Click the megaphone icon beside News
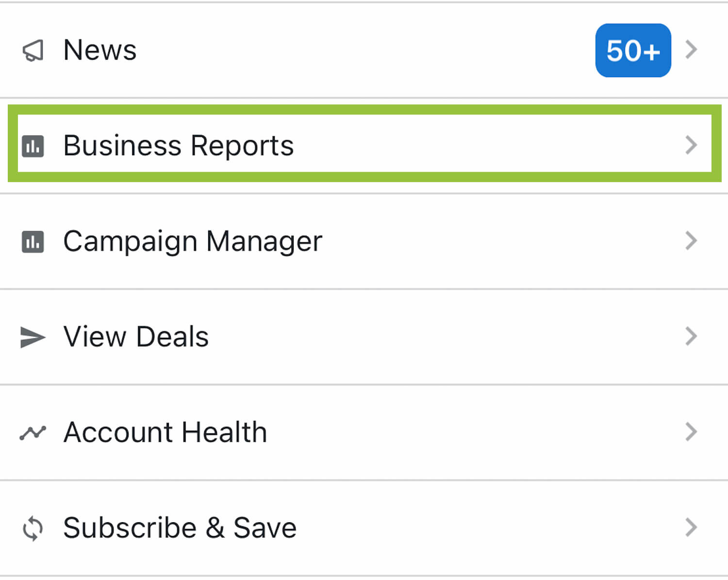Viewport: 728px width, 580px height. click(33, 50)
